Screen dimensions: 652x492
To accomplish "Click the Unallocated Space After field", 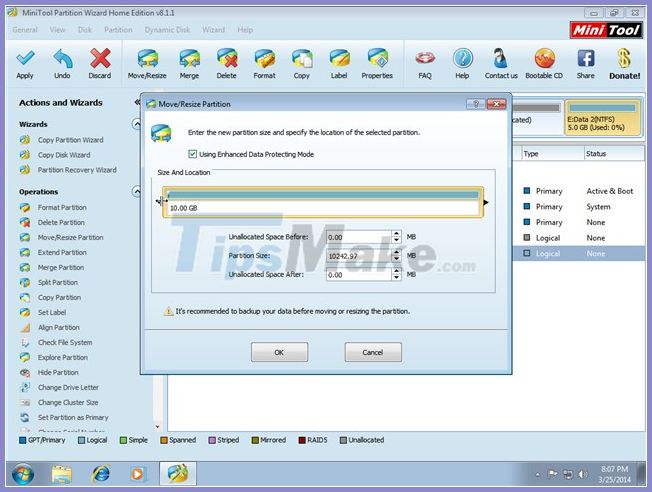I will pos(359,274).
